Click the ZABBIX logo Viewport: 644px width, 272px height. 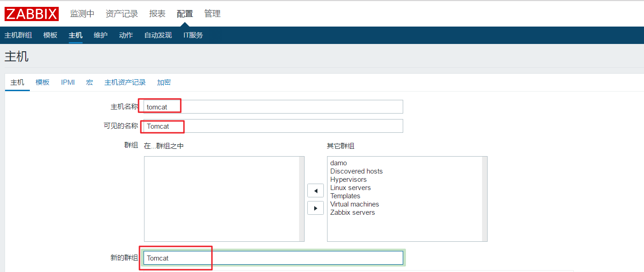click(32, 14)
